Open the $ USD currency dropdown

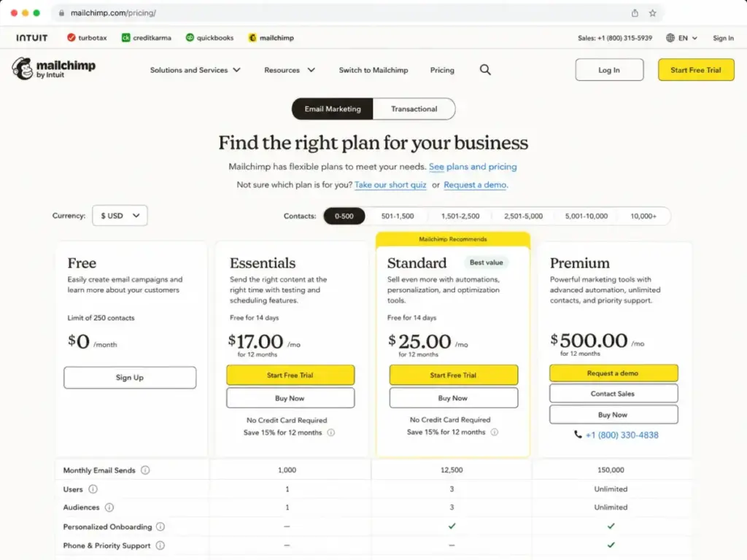(x=120, y=215)
